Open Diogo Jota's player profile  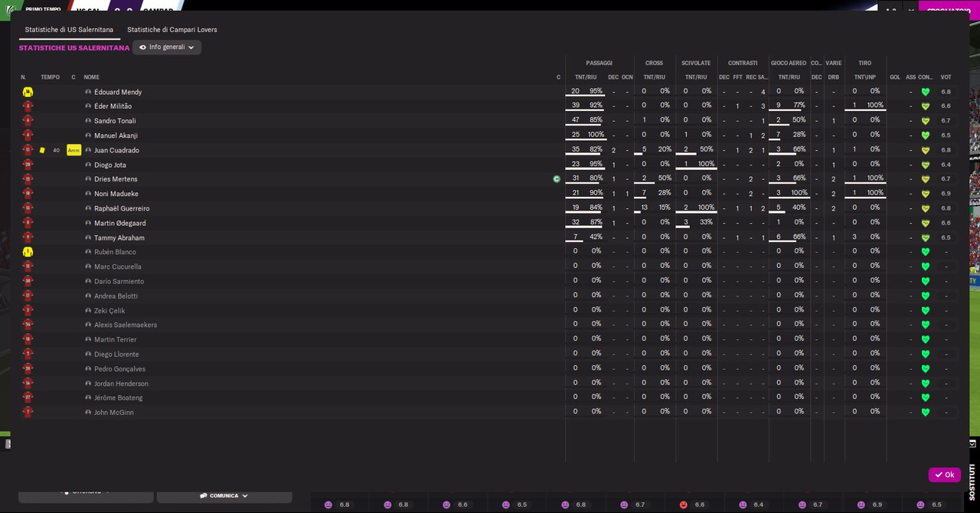[x=110, y=165]
